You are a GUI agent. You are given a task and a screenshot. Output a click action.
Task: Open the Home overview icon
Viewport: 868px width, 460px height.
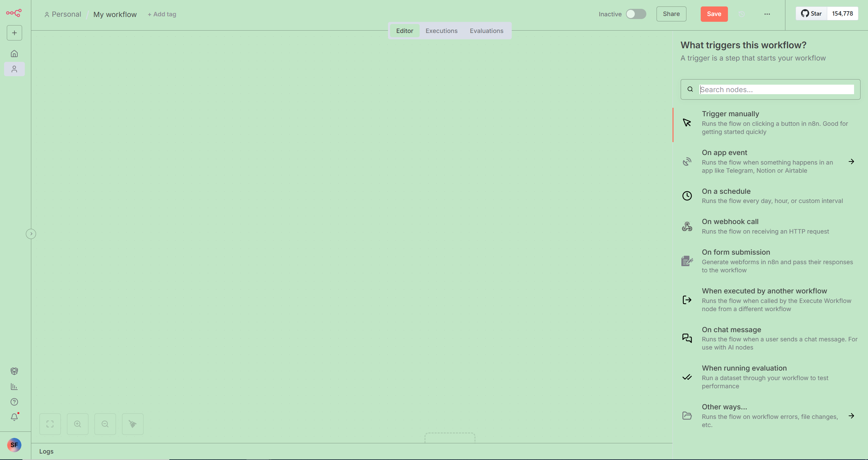(14, 54)
